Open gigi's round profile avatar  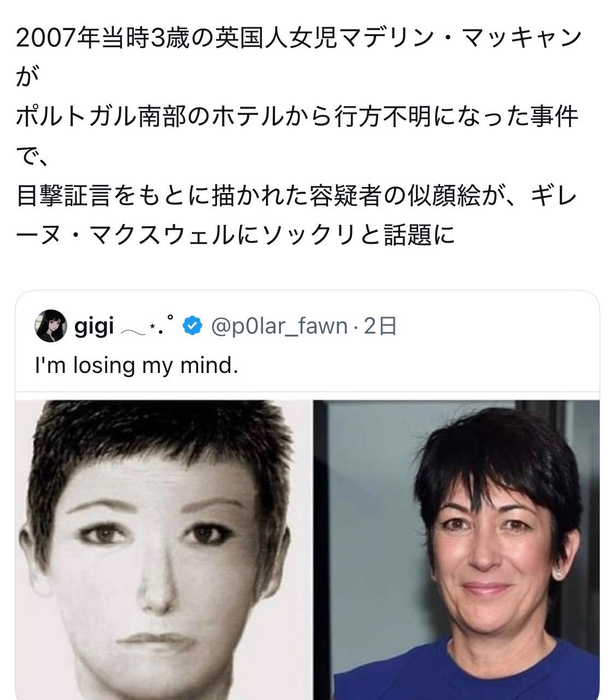51,326
